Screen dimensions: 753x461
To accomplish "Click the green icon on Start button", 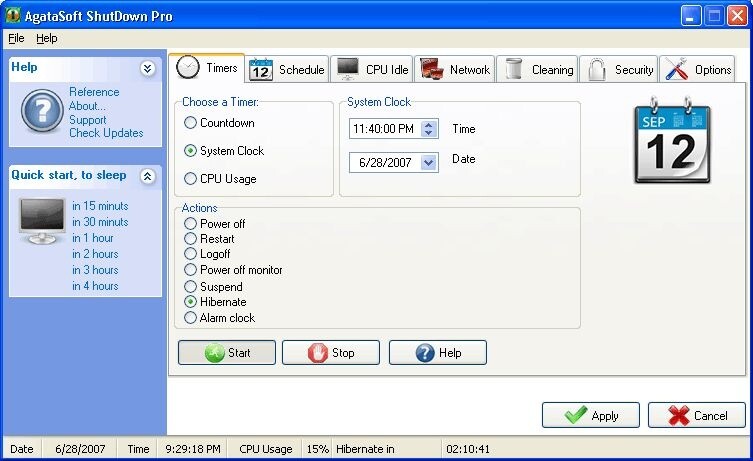I will [214, 353].
